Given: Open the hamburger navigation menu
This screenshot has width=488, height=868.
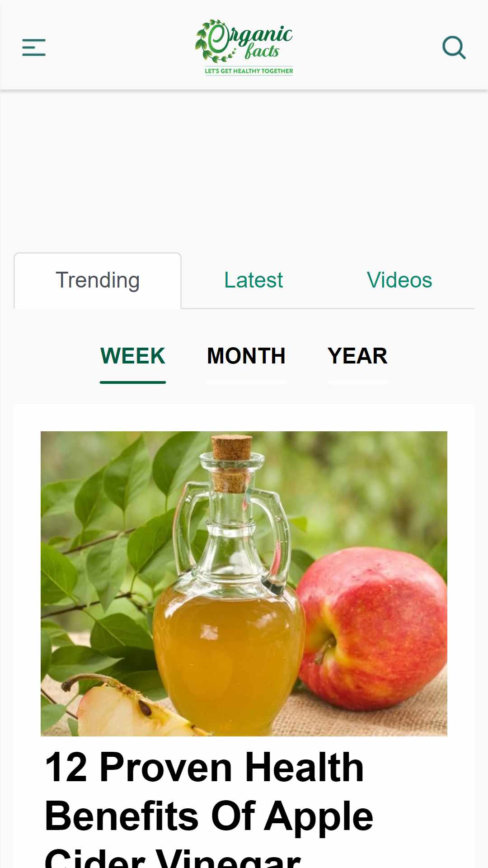Looking at the screenshot, I should (34, 47).
